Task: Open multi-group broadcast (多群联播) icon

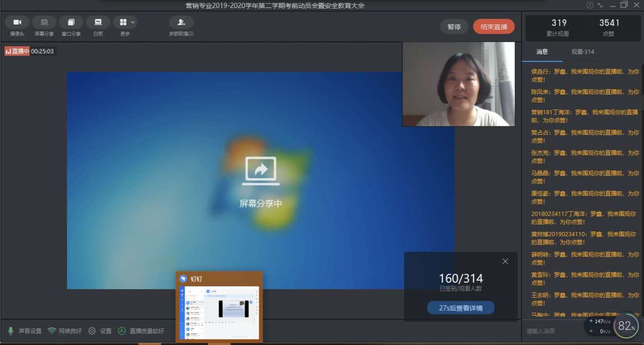Action: 181,23
